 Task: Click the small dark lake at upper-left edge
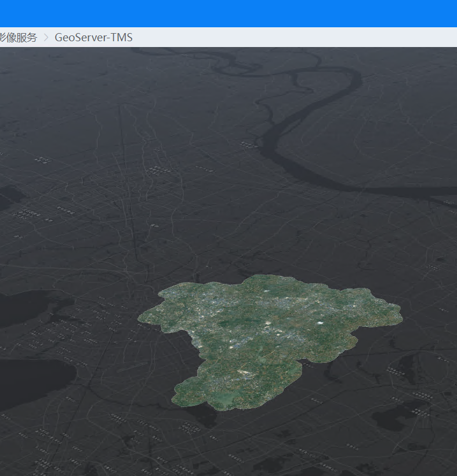tap(9, 197)
